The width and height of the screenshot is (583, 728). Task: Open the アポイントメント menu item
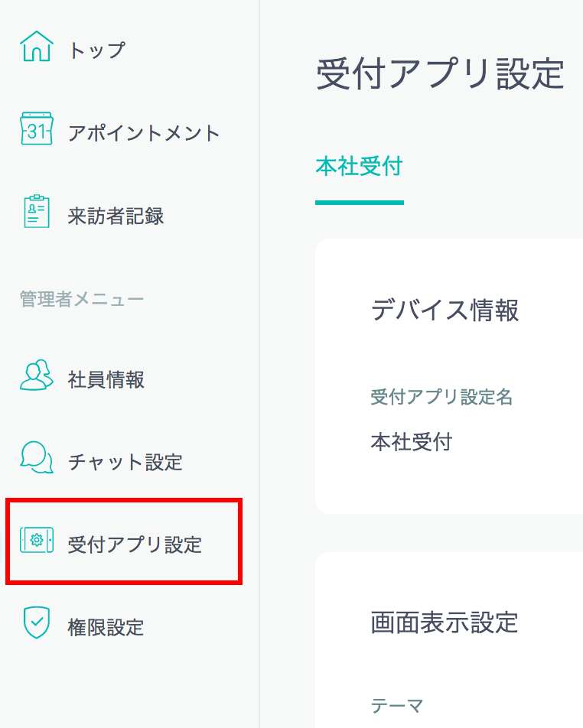[144, 133]
